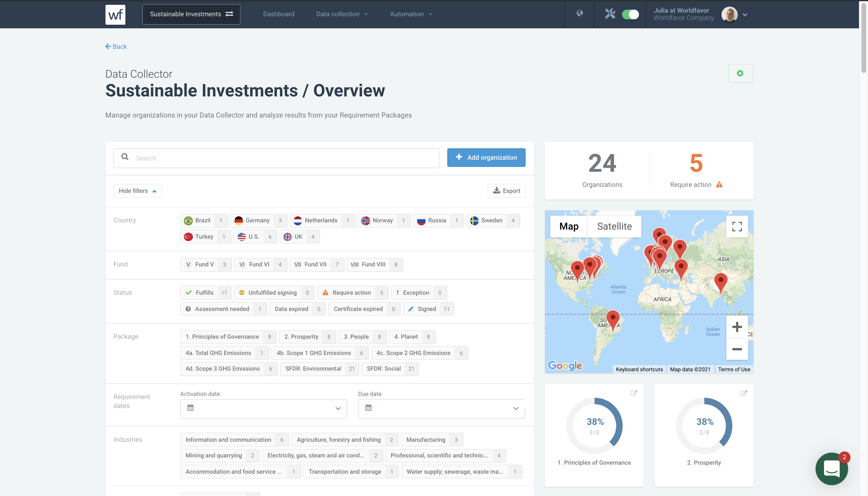This screenshot has width=868, height=496.
Task: Expand the Due date dropdown
Action: click(441, 408)
